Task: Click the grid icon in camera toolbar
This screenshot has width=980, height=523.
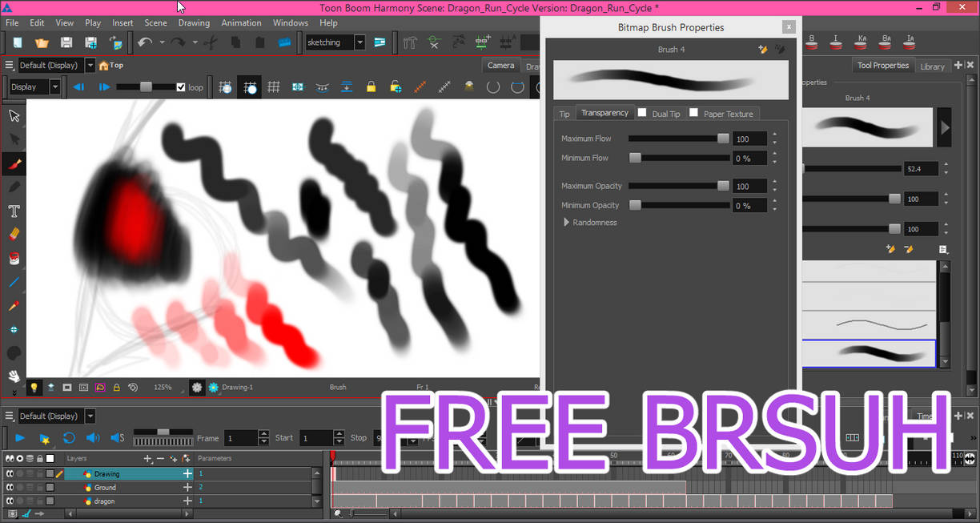Action: (x=273, y=86)
